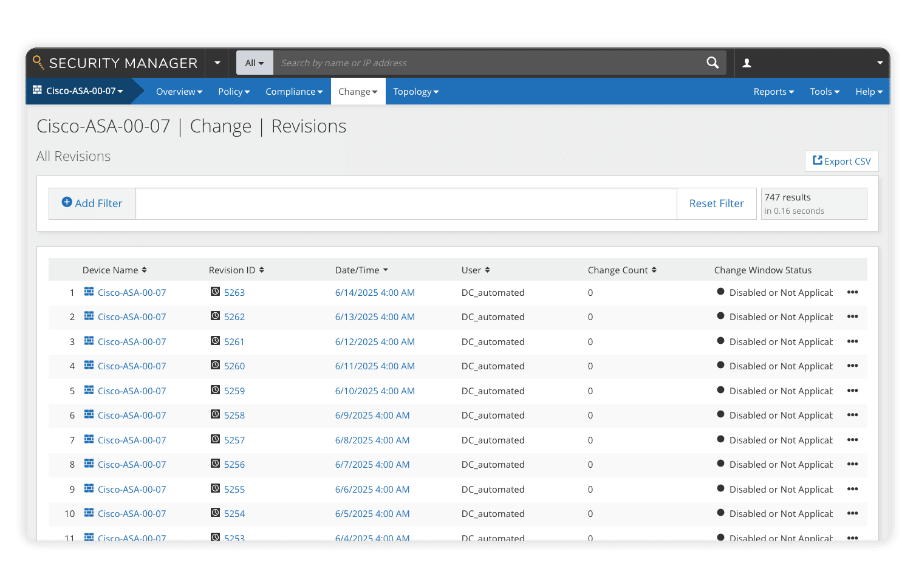Focus the search by name or IP field
916x588 pixels.
pos(489,63)
